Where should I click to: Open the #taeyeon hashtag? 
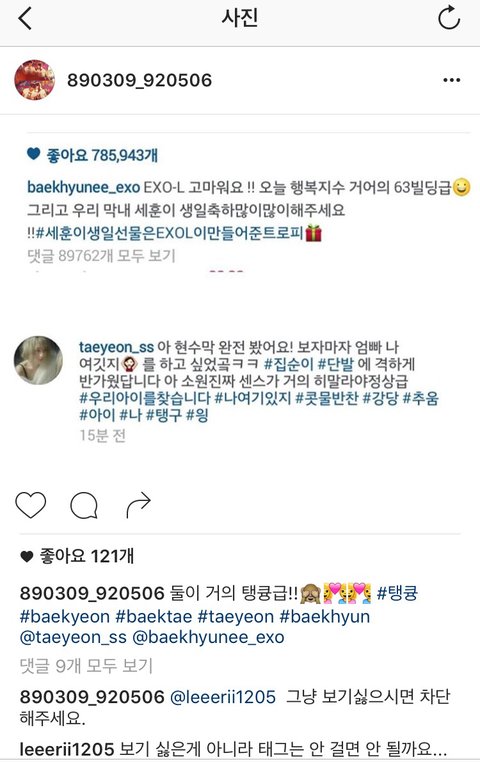click(236, 616)
